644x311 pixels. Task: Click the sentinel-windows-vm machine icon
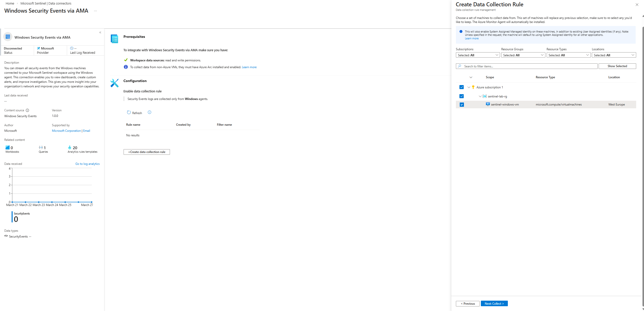[x=488, y=104]
